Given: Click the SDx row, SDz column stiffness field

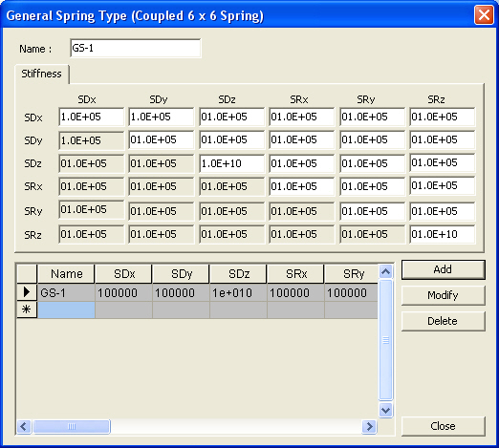Looking at the screenshot, I should 231,117.
